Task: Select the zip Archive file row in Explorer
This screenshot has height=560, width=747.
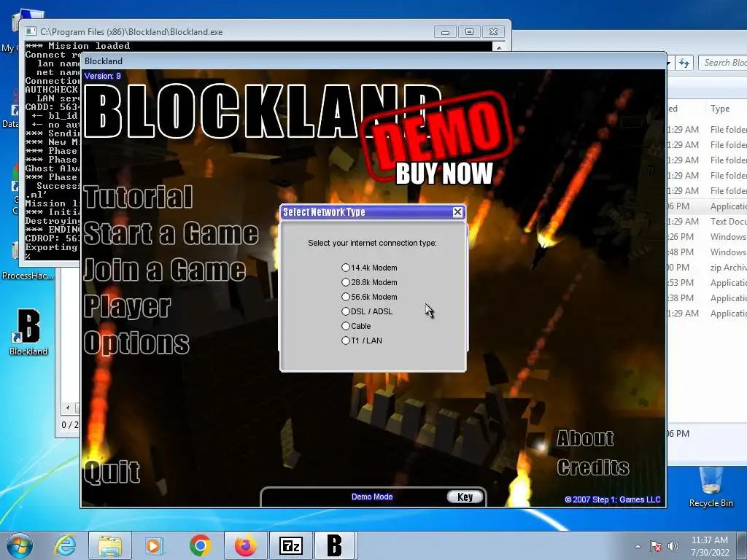Action: click(x=707, y=267)
